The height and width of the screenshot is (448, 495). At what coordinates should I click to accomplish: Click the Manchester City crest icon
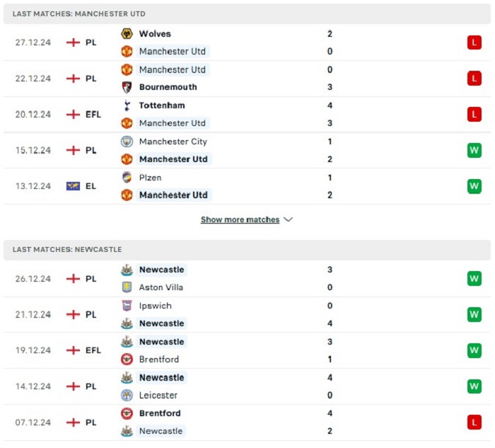pyautogui.click(x=127, y=142)
